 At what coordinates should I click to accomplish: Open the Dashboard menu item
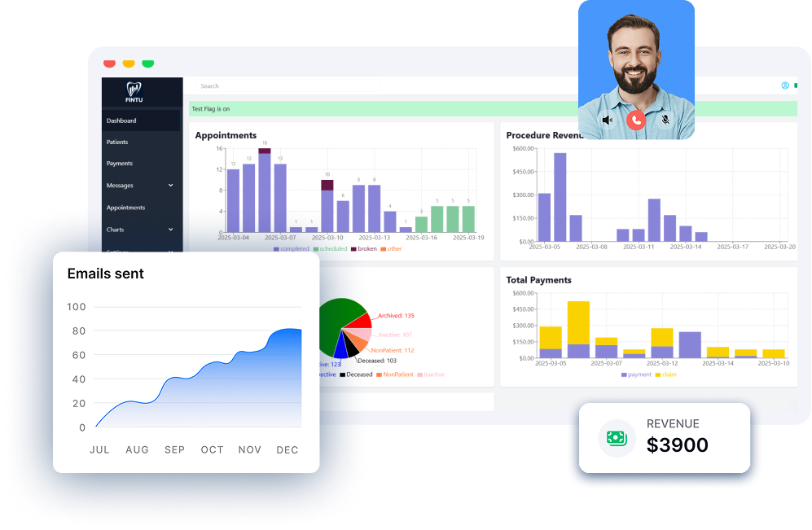click(141, 120)
